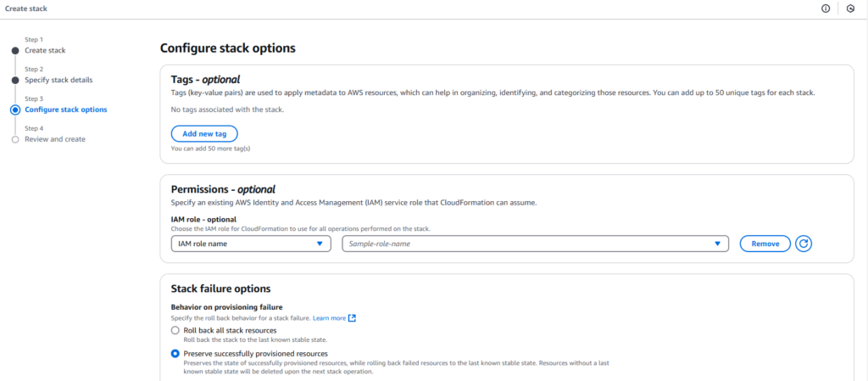Expand the Sample-role-name dropdown
The width and height of the screenshot is (868, 381).
click(535, 244)
